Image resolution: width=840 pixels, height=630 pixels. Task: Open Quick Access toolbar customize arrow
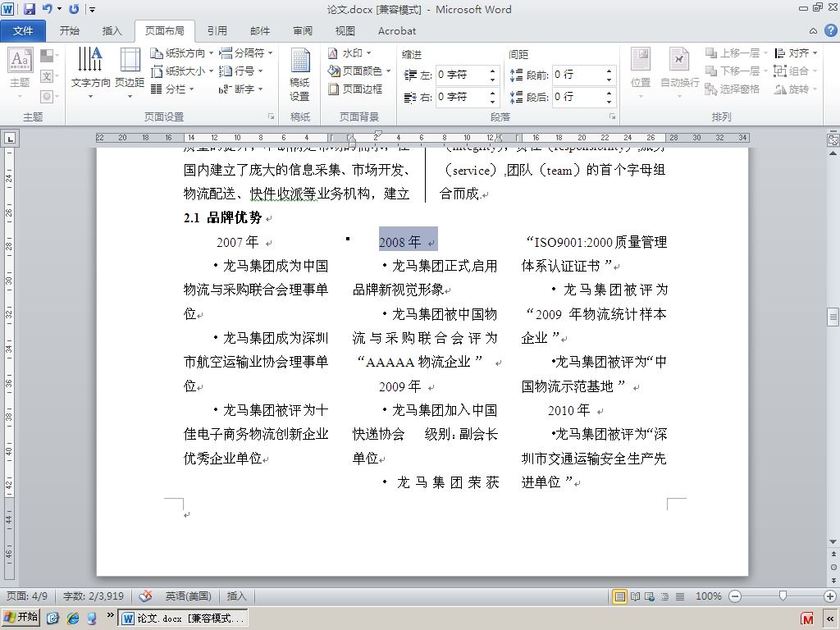[92, 9]
